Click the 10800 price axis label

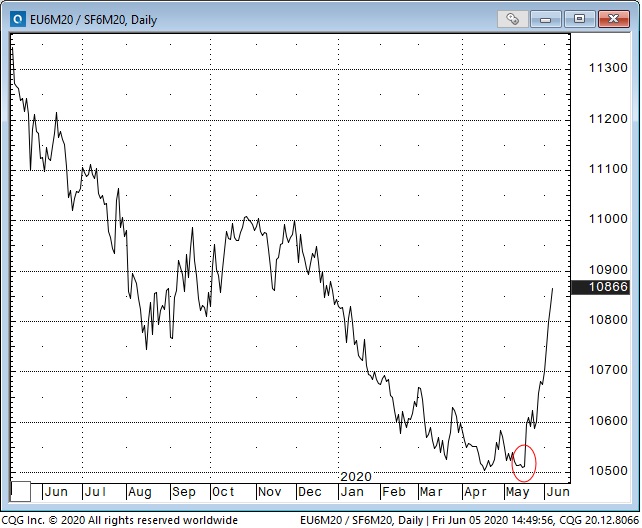[x=608, y=320]
